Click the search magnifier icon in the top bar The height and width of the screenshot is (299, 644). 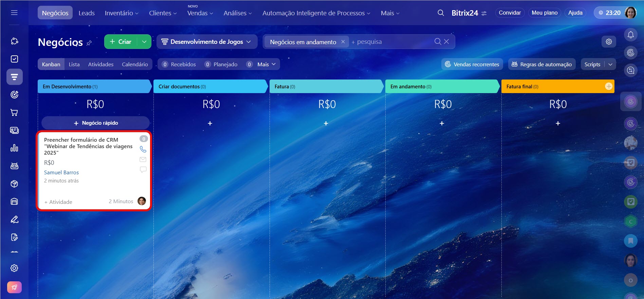tap(441, 13)
